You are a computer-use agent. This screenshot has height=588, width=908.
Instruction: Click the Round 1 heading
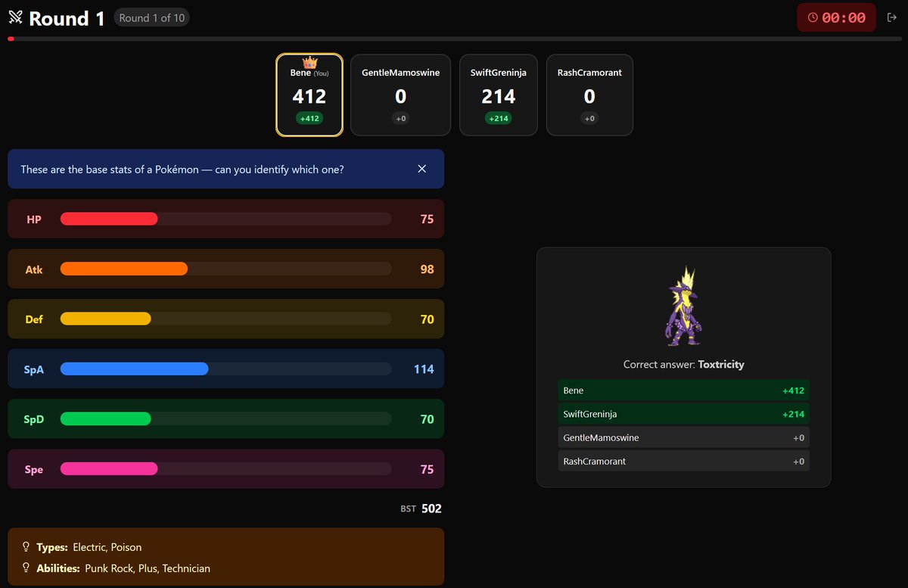pos(67,18)
